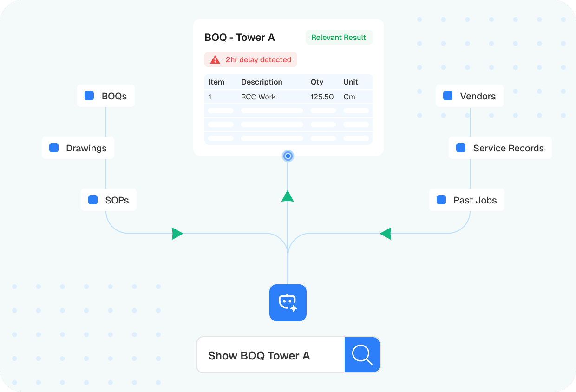The height and width of the screenshot is (392, 576).
Task: Click the 125.50 quantity cell
Action: [322, 97]
